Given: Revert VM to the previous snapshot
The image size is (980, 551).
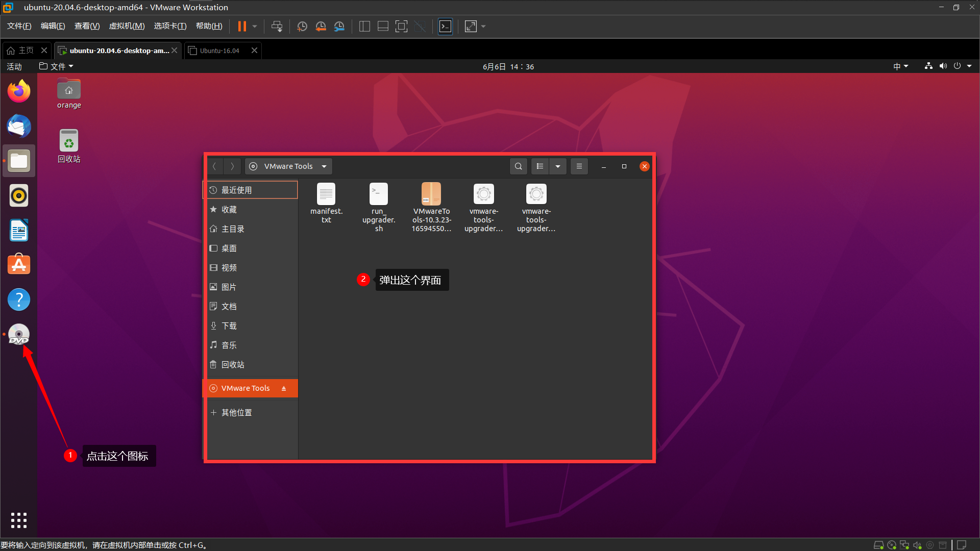Looking at the screenshot, I should point(321,26).
